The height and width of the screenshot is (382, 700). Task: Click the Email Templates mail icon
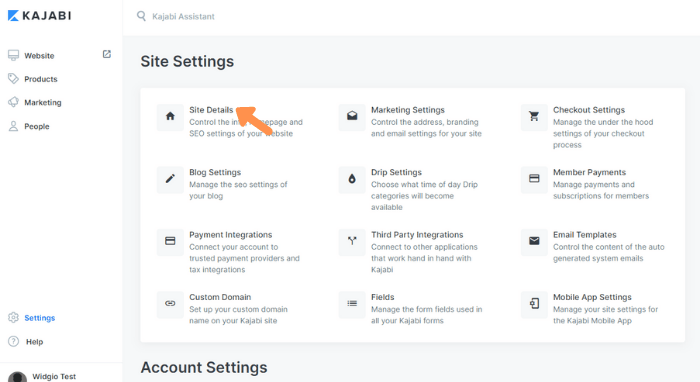pos(534,242)
